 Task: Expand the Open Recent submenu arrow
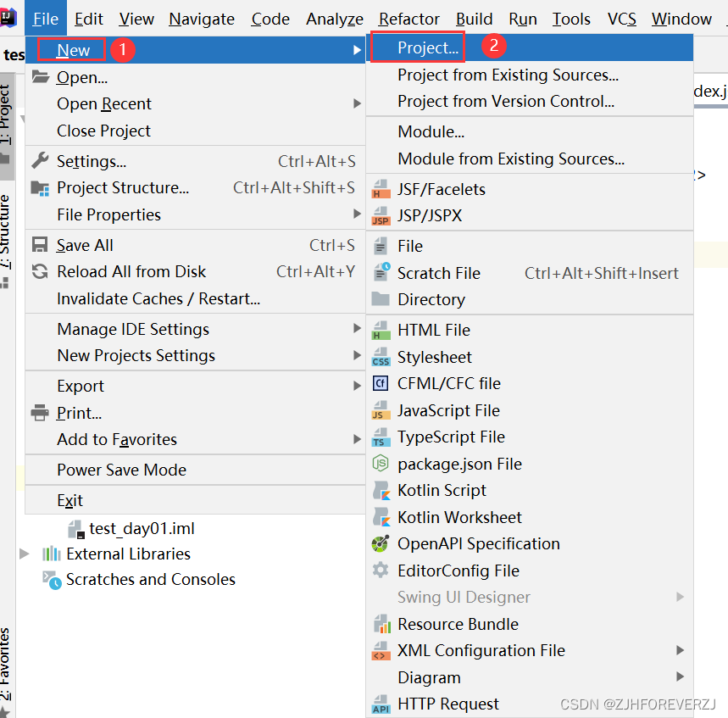(x=357, y=103)
